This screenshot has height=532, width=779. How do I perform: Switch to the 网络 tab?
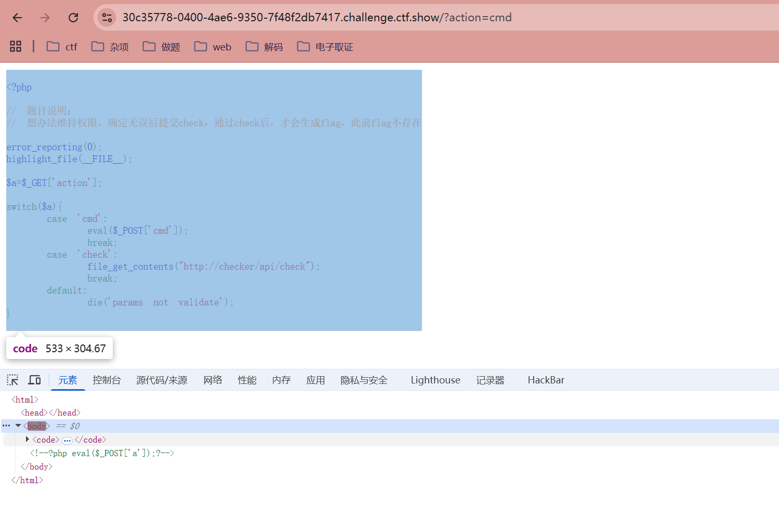click(213, 380)
